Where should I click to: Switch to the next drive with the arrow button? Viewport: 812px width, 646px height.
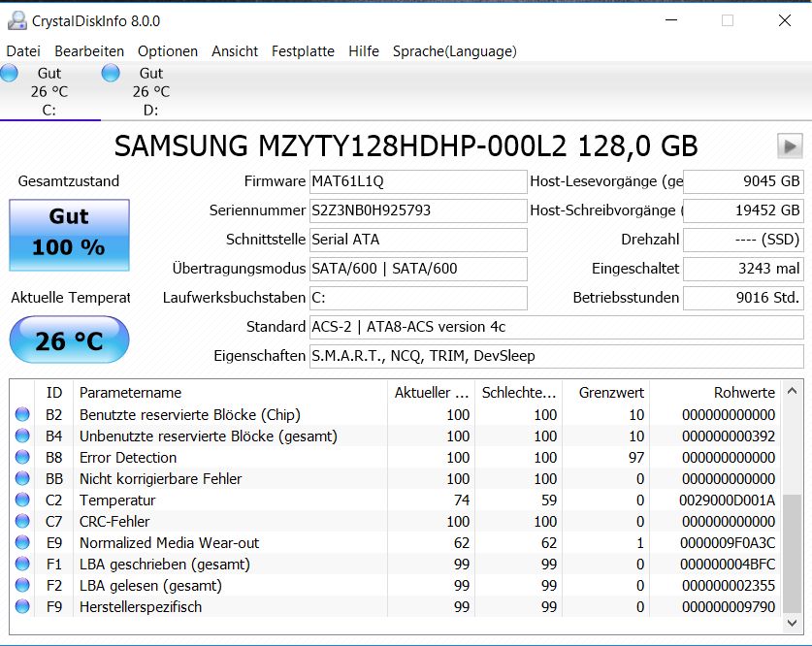coord(791,146)
